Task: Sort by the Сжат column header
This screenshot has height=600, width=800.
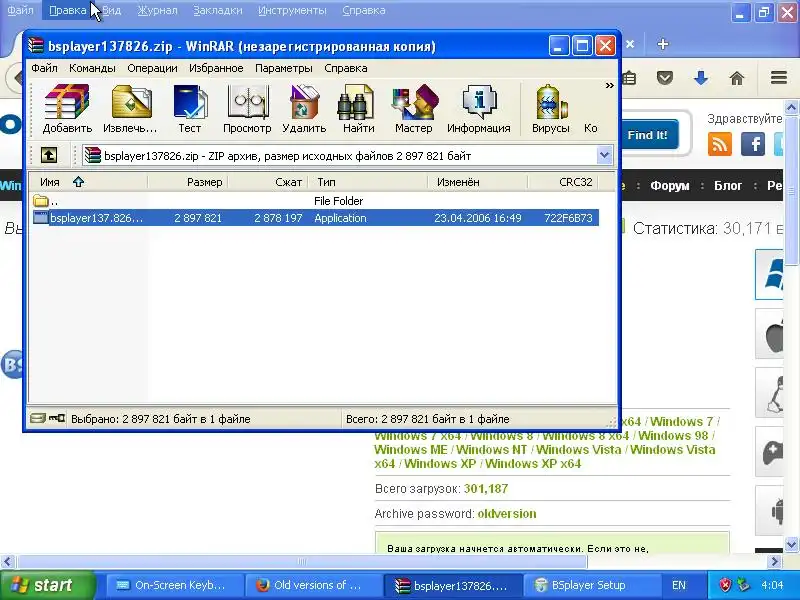Action: (x=267, y=182)
